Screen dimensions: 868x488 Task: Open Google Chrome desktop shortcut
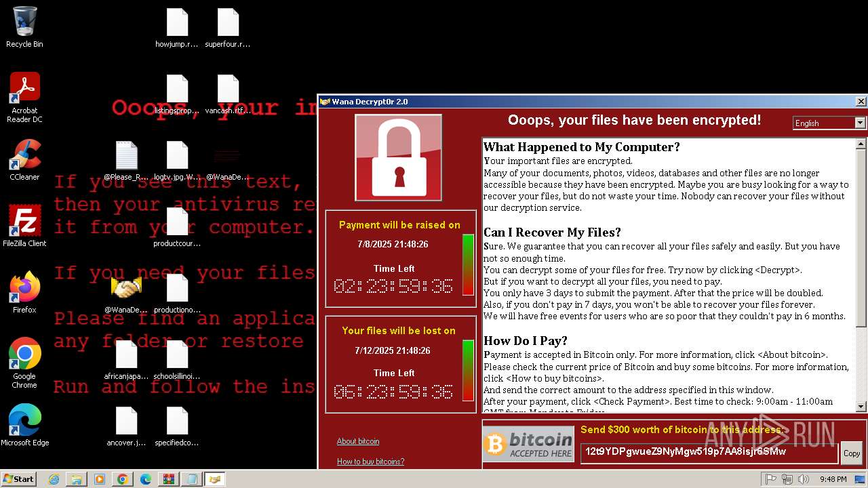pos(24,363)
